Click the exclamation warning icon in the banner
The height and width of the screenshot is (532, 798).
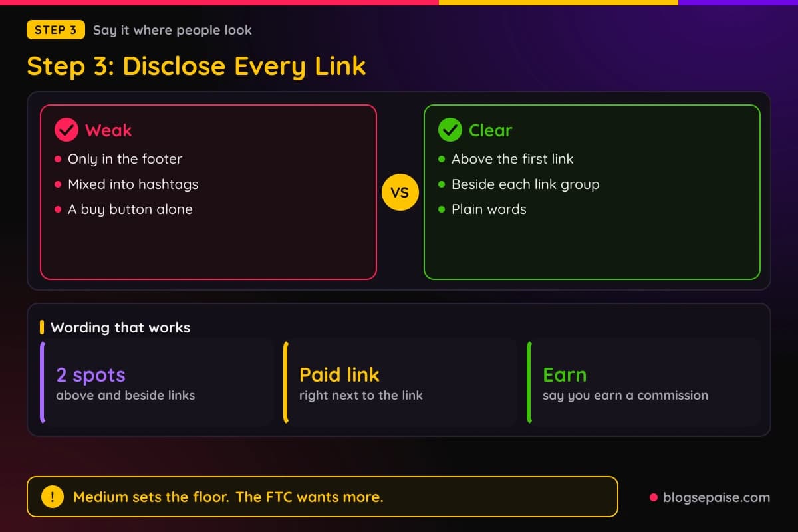point(53,497)
